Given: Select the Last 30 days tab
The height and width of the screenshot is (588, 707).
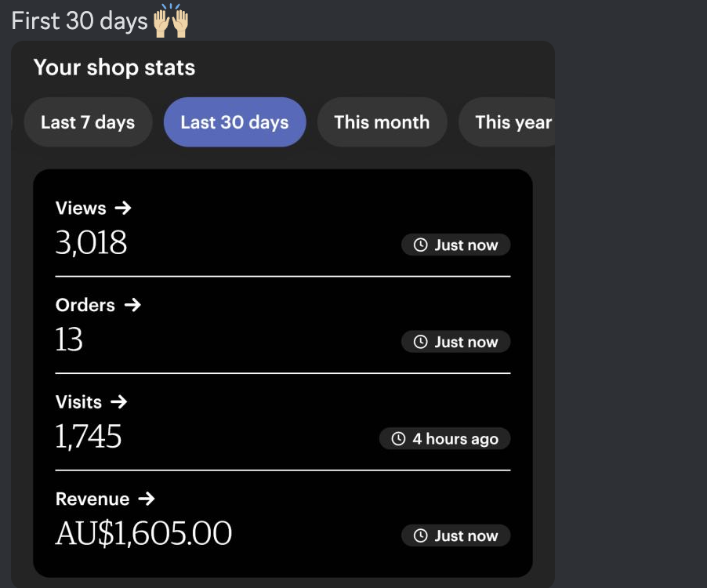Looking at the screenshot, I should [234, 122].
